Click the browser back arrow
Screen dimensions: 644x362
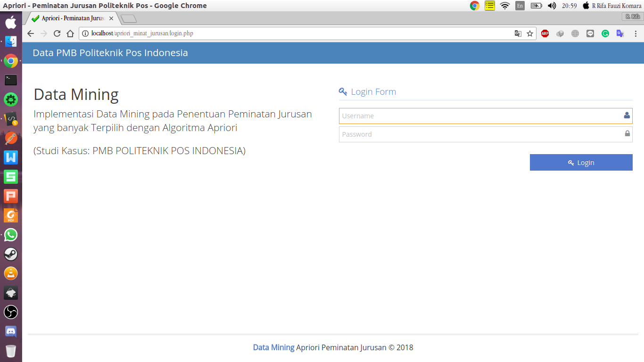coord(31,33)
